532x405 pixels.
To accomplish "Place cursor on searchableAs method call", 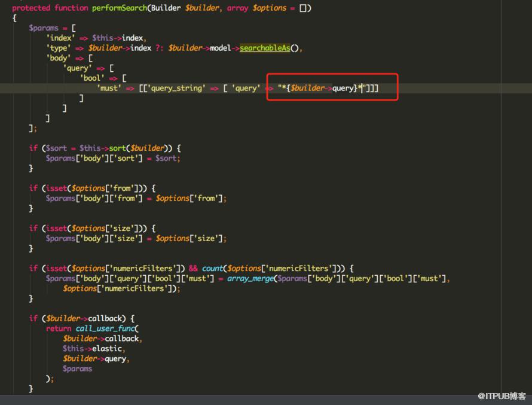I will [x=265, y=48].
